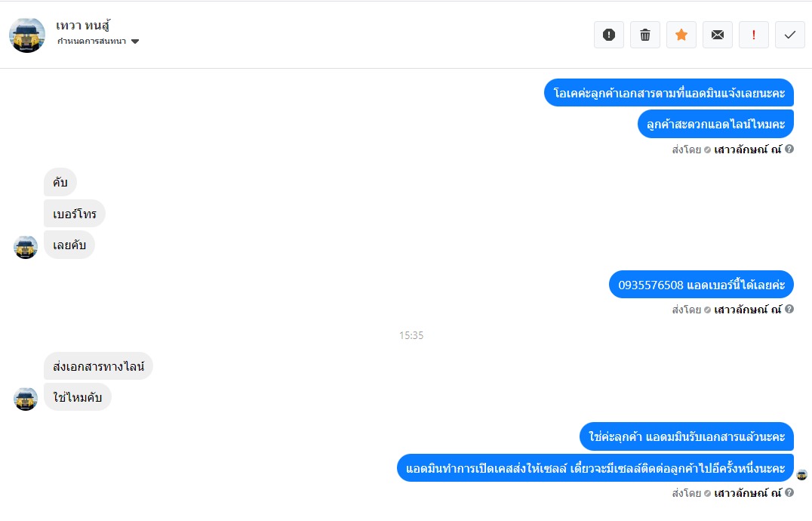Click customer avatar beside ใช่ไหมคับ message

(x=26, y=399)
